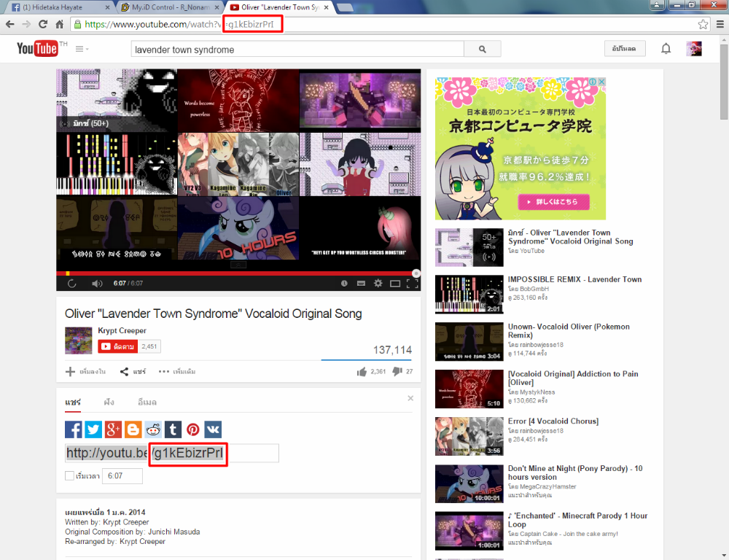The width and height of the screenshot is (729, 560).
Task: Open the notifications bell
Action: 666,48
